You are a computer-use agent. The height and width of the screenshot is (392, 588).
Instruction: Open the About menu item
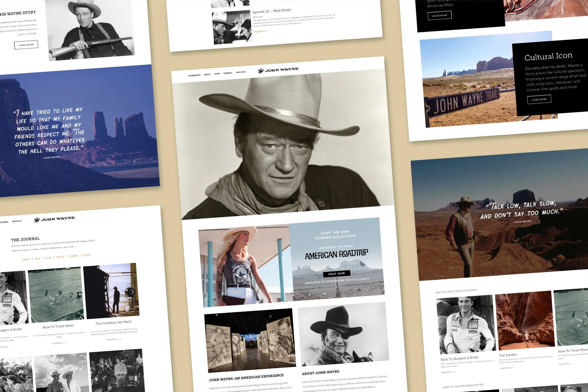click(x=207, y=75)
